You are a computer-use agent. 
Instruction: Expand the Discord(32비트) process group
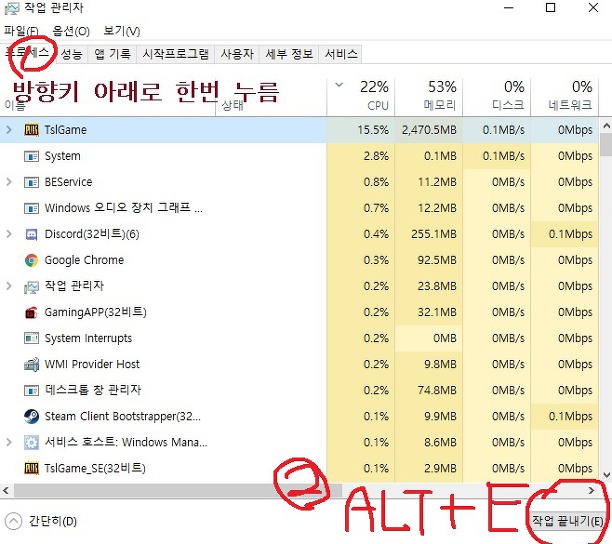coord(9,234)
